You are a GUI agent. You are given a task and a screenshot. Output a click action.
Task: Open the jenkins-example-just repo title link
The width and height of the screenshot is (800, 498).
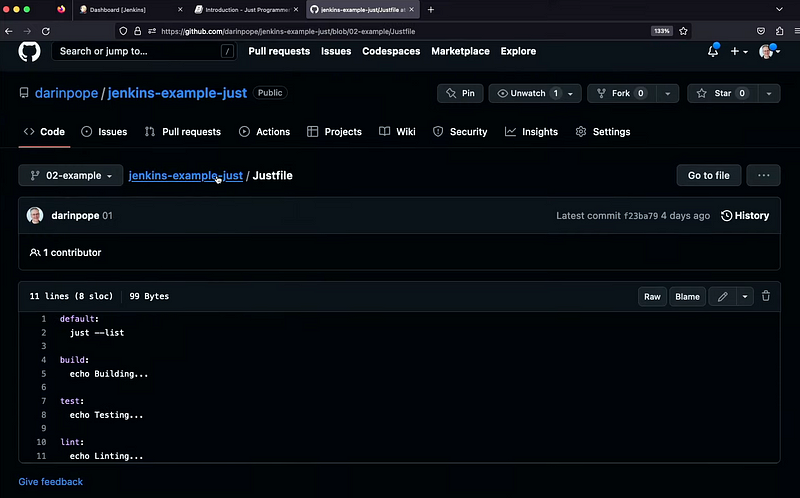pos(177,93)
